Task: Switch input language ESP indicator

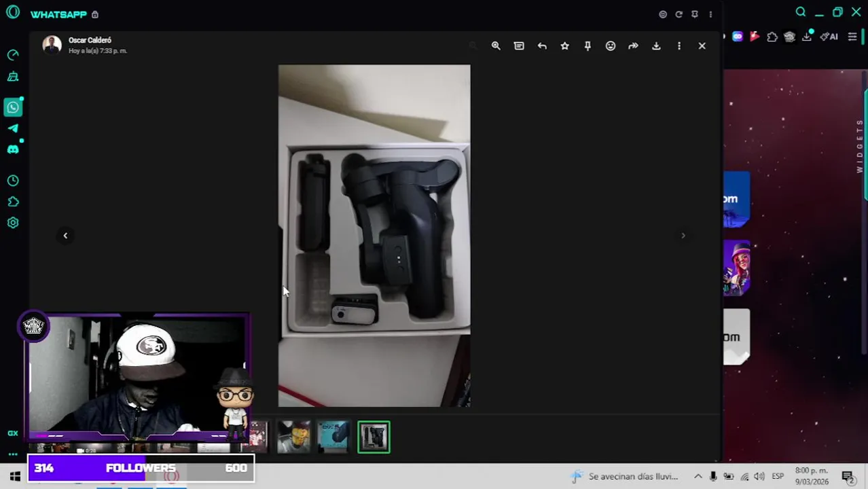Action: 778,476
